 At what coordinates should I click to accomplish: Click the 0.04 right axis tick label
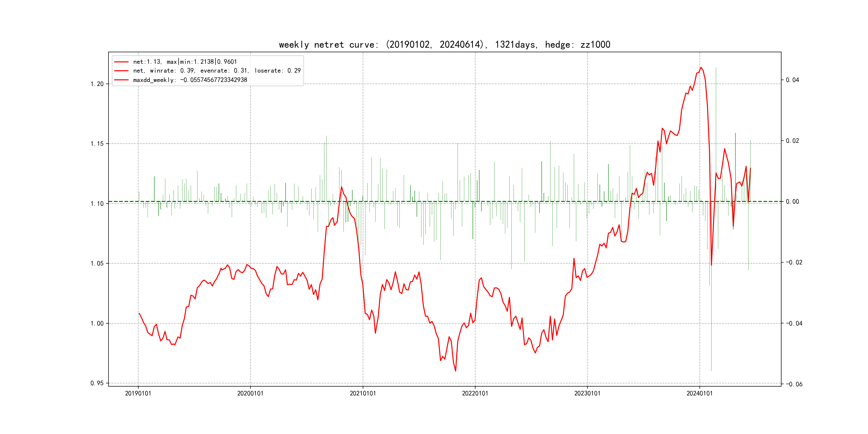(792, 80)
